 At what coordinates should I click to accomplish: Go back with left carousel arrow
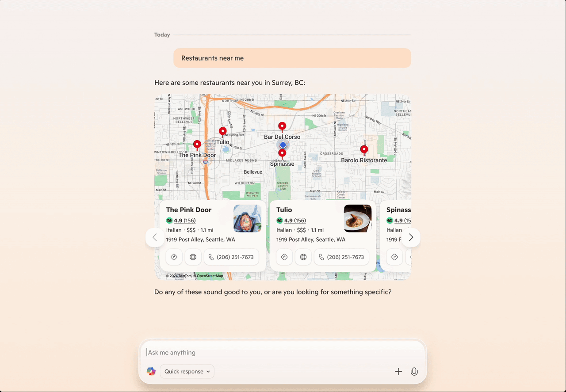pyautogui.click(x=155, y=237)
